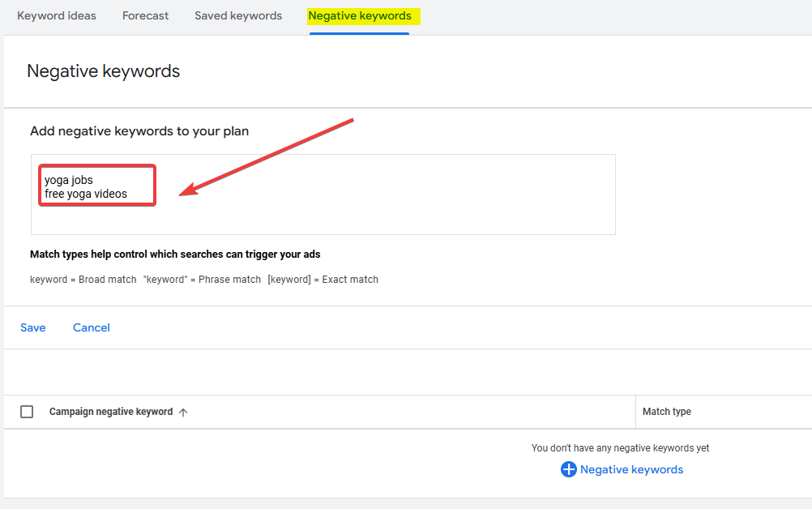
Task: Cancel adding negative keywords
Action: pyautogui.click(x=91, y=327)
